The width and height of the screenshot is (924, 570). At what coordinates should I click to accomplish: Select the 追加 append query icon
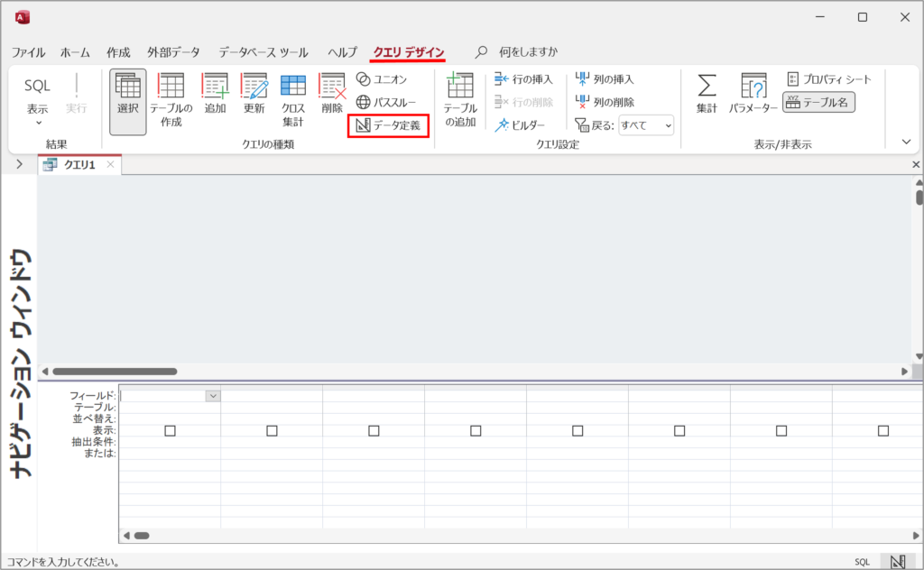point(215,93)
